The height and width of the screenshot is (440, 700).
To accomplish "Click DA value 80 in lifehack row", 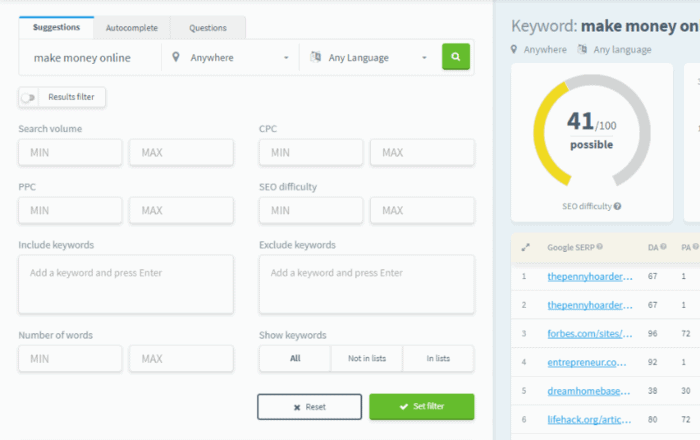I will [653, 419].
